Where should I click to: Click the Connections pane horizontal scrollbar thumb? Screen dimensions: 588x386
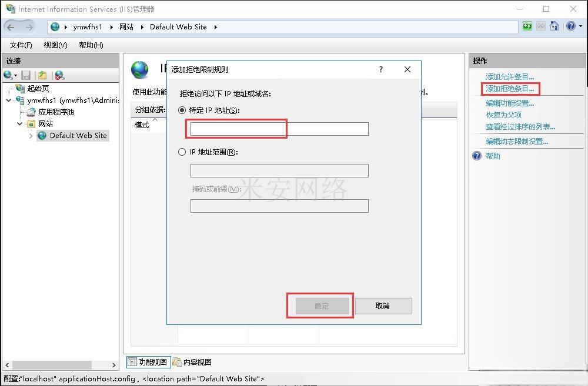coord(52,365)
